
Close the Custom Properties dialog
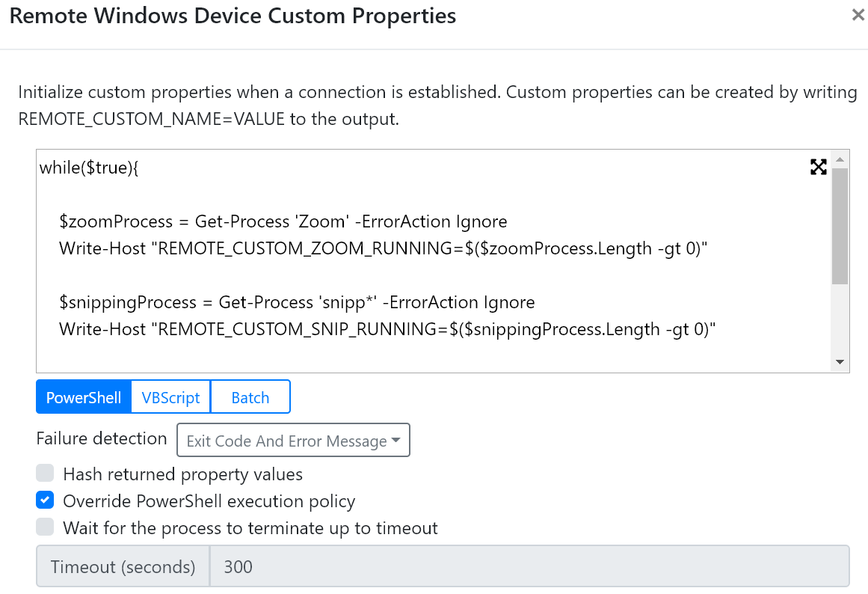[x=858, y=14]
